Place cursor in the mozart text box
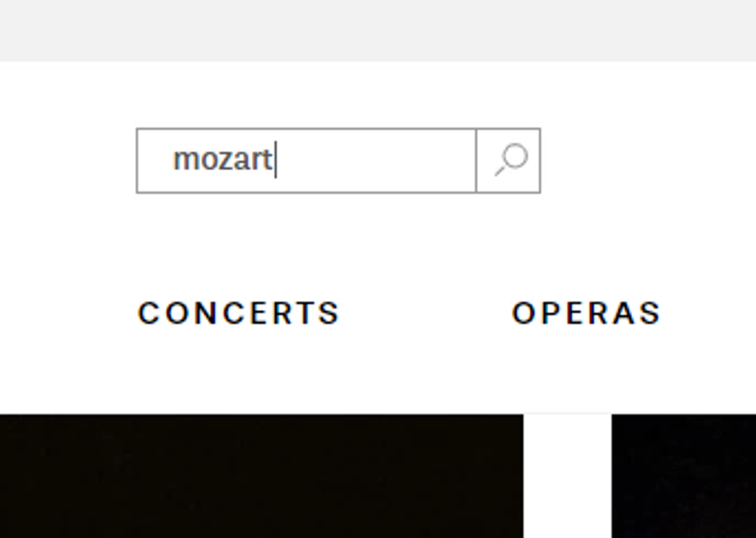The width and height of the screenshot is (756, 538). point(306,160)
